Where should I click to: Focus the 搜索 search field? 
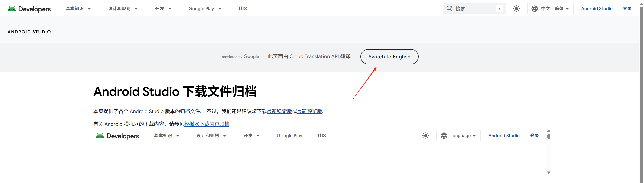(474, 9)
